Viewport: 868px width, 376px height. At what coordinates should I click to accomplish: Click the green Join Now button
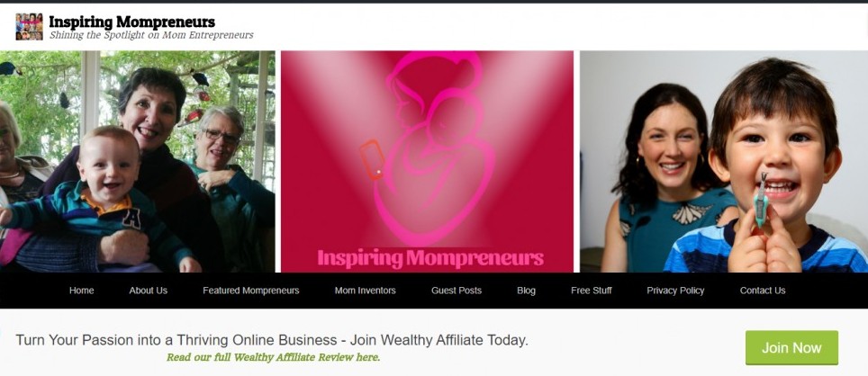(x=791, y=348)
